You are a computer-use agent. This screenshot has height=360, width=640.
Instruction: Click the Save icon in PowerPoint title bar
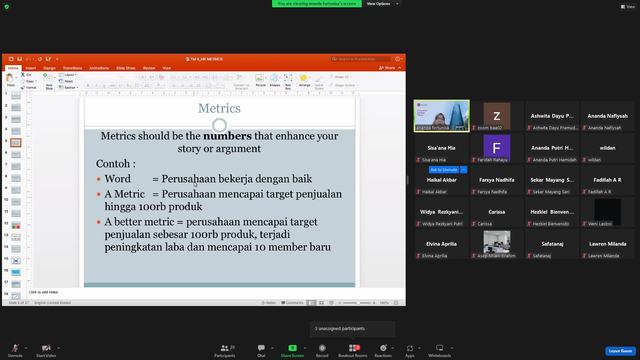click(19, 59)
